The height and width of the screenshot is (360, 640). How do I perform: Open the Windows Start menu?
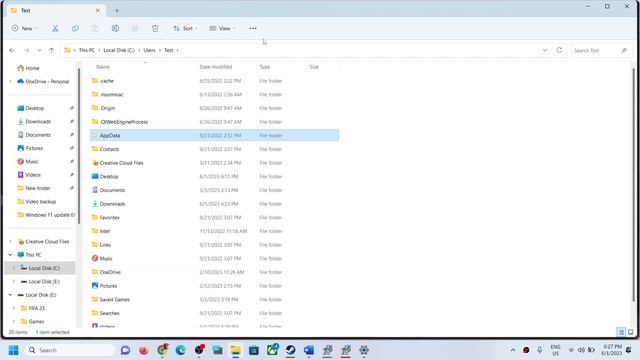[13, 350]
